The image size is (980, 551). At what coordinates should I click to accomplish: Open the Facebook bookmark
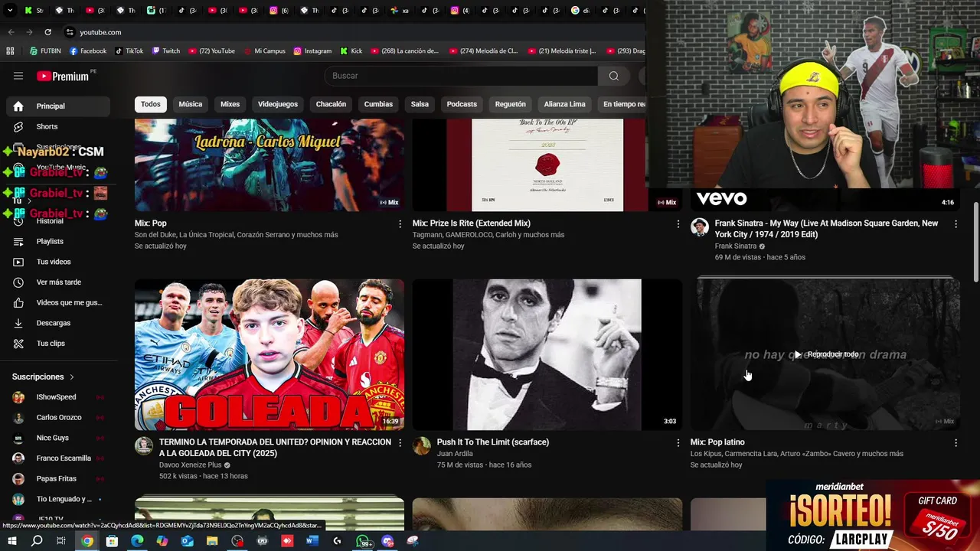point(88,51)
